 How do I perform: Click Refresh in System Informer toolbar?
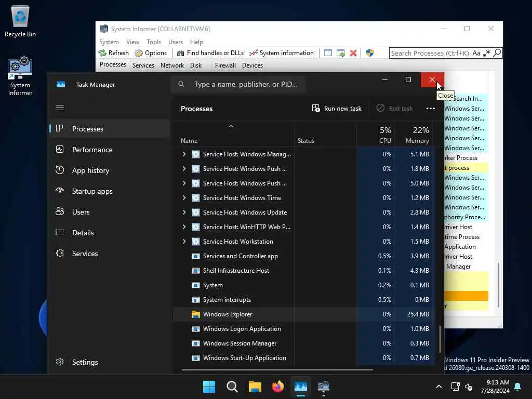tap(114, 53)
